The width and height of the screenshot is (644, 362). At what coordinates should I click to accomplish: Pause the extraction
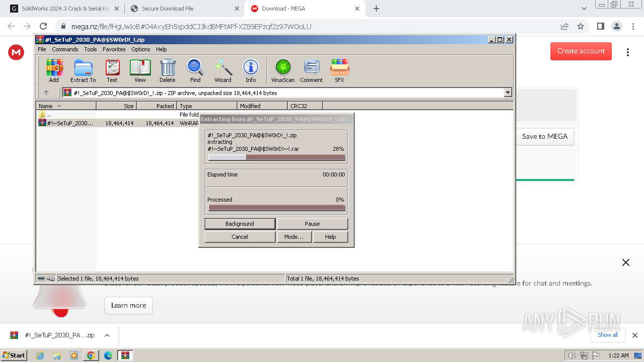pos(312,224)
